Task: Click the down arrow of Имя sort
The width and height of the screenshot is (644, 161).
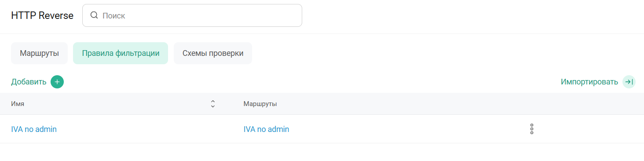Action: point(213,106)
